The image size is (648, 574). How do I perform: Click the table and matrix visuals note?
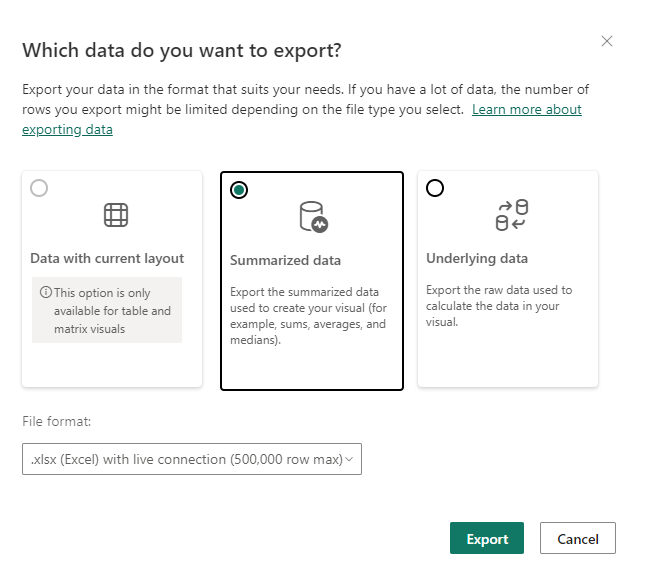112,311
